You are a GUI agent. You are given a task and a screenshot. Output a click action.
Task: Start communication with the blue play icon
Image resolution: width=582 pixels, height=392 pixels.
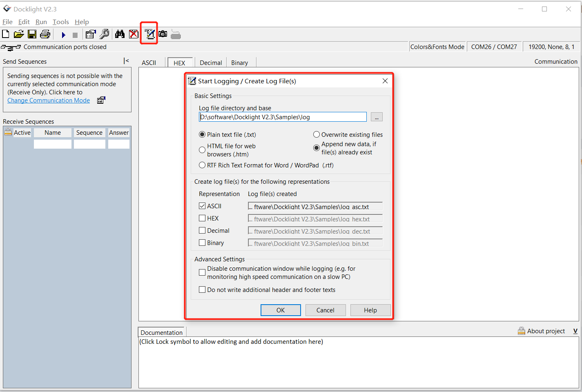63,35
